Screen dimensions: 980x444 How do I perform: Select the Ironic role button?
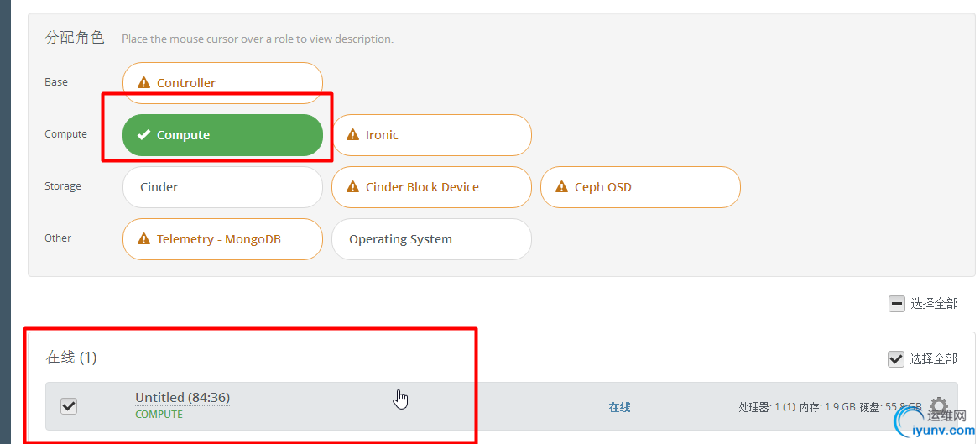431,135
